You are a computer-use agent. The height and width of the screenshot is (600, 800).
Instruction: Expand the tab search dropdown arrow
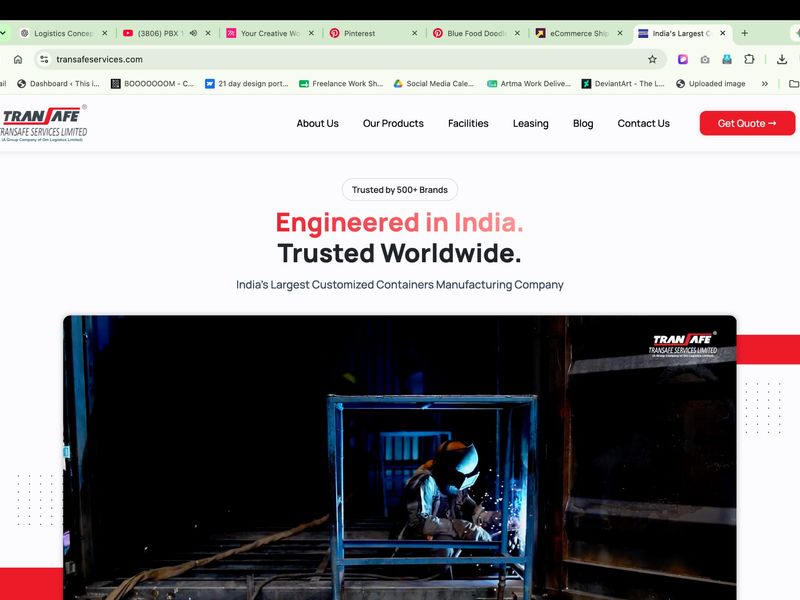click(x=3, y=33)
